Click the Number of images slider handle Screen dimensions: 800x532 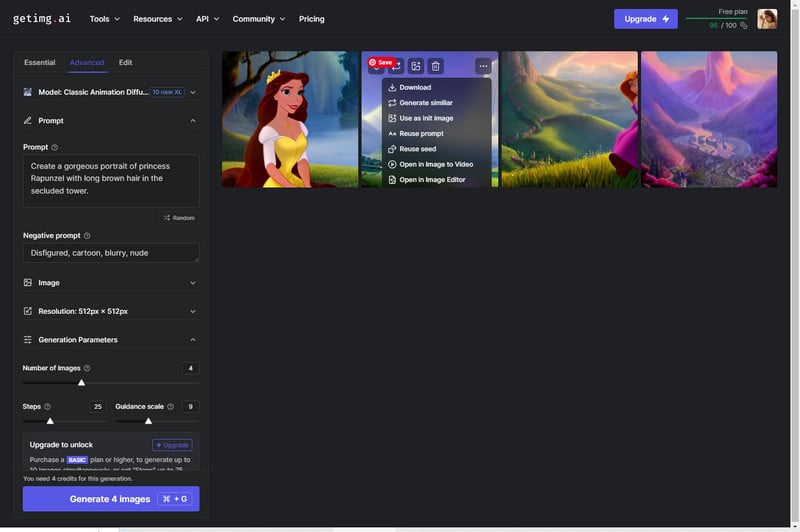81,383
